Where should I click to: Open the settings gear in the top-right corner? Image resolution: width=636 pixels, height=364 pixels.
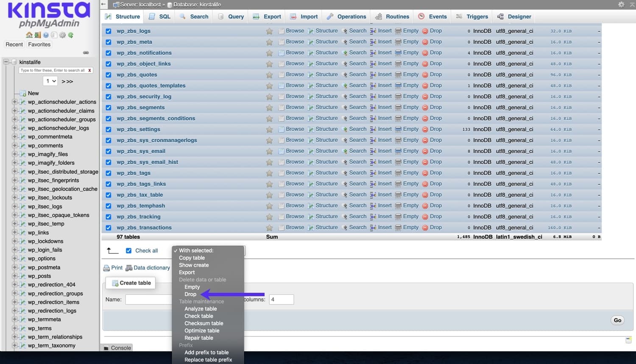621,4
